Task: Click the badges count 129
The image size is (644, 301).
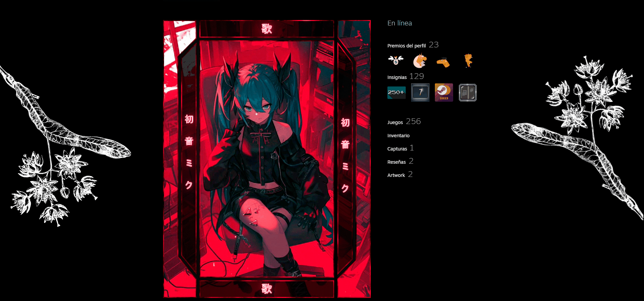Action: [x=417, y=76]
